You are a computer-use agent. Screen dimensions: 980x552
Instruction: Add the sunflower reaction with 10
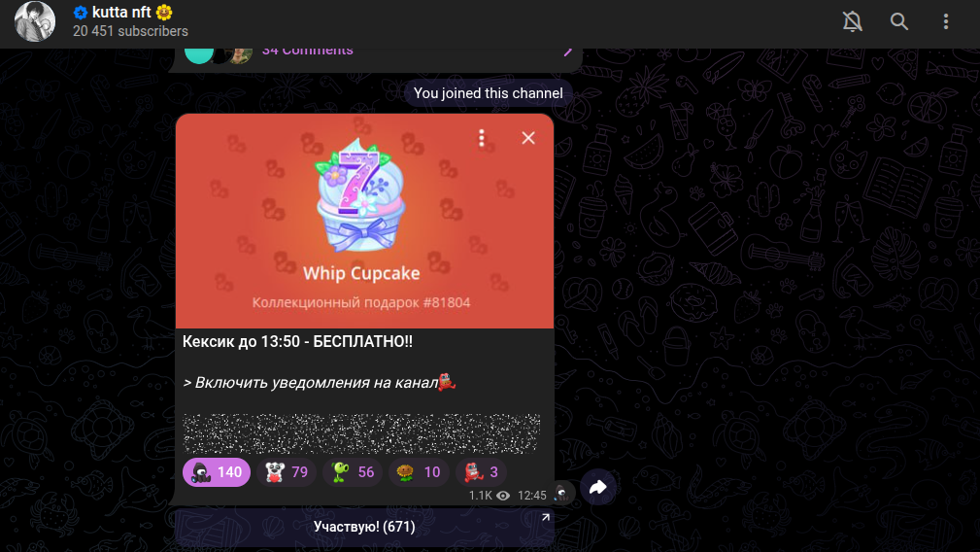[419, 472]
